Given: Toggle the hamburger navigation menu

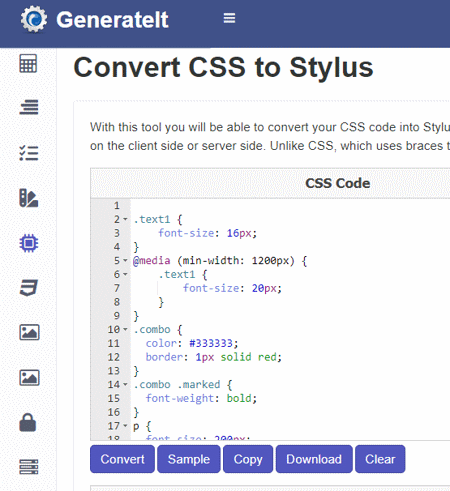Looking at the screenshot, I should click(229, 18).
